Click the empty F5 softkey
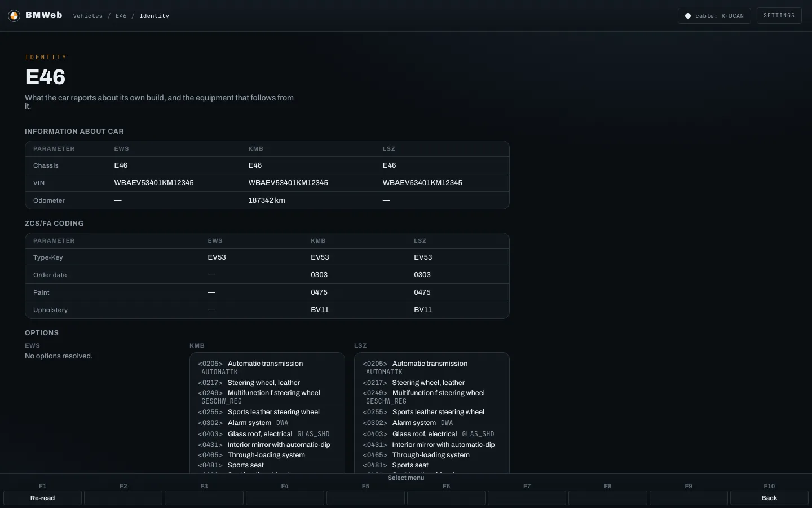 click(365, 498)
